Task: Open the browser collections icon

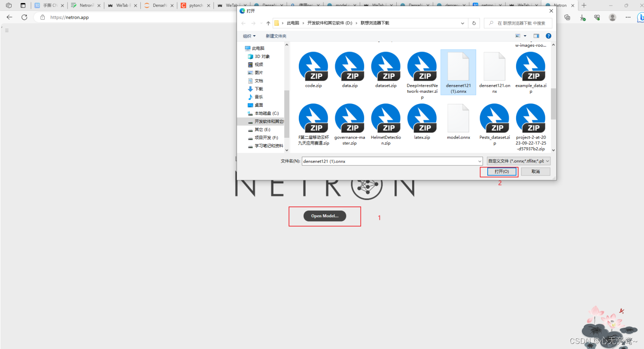Action: [568, 17]
